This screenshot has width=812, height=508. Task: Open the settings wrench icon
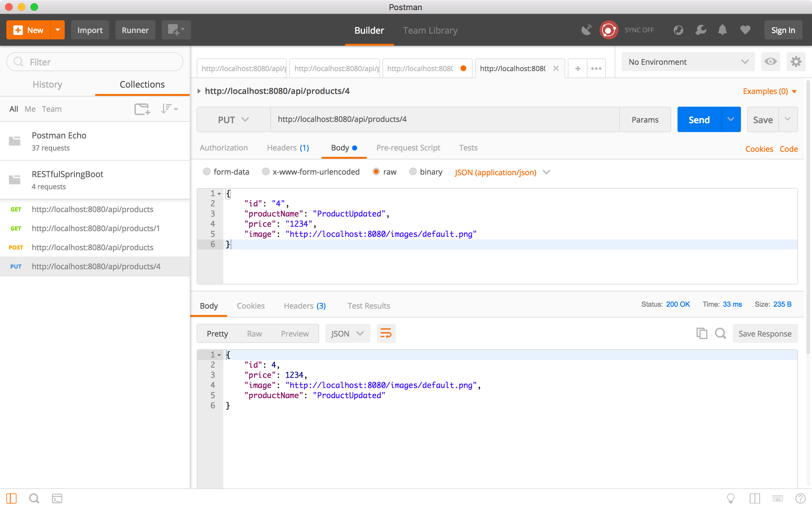pyautogui.click(x=701, y=30)
